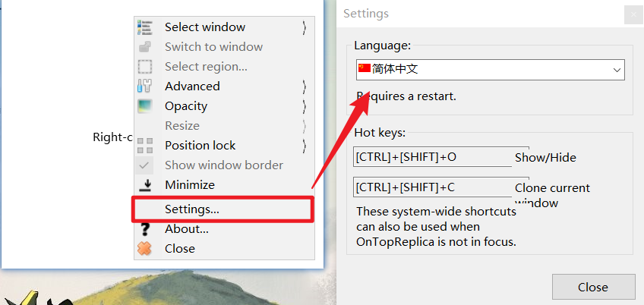Click the Minimize download-arrow icon
Viewport: 644px width, 305px height.
(x=145, y=185)
